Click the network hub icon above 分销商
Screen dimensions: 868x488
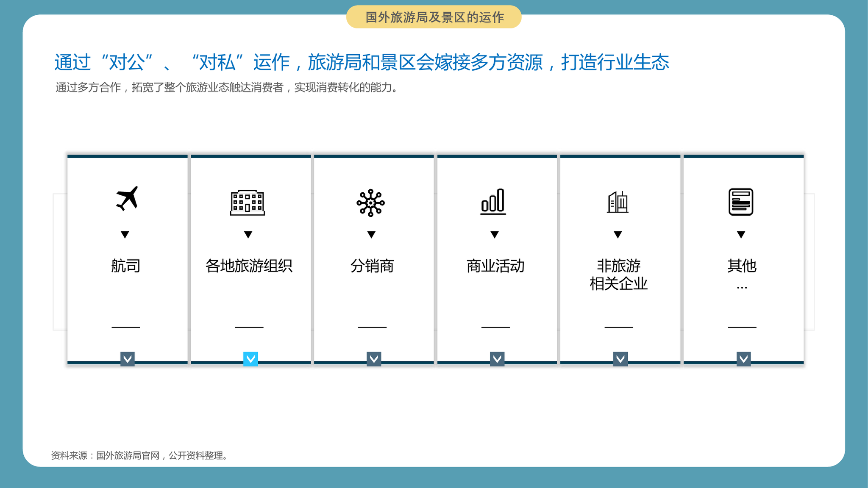[371, 202]
